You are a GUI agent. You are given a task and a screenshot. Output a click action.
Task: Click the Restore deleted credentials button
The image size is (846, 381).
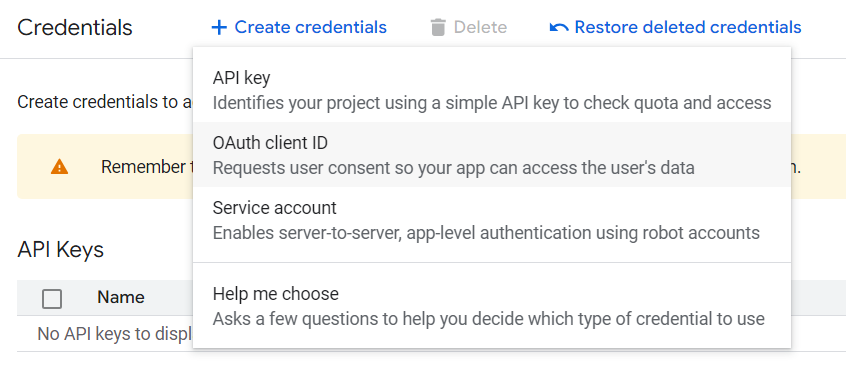point(676,27)
